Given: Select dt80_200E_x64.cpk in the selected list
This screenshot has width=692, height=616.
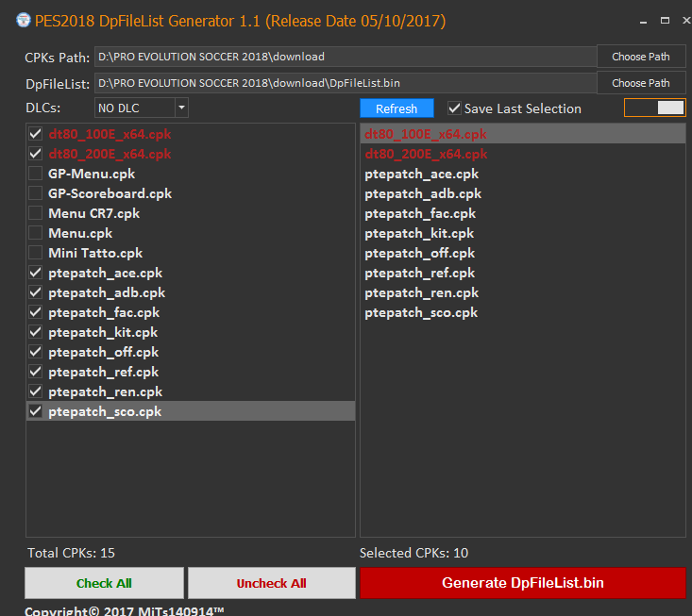Looking at the screenshot, I should (523, 154).
